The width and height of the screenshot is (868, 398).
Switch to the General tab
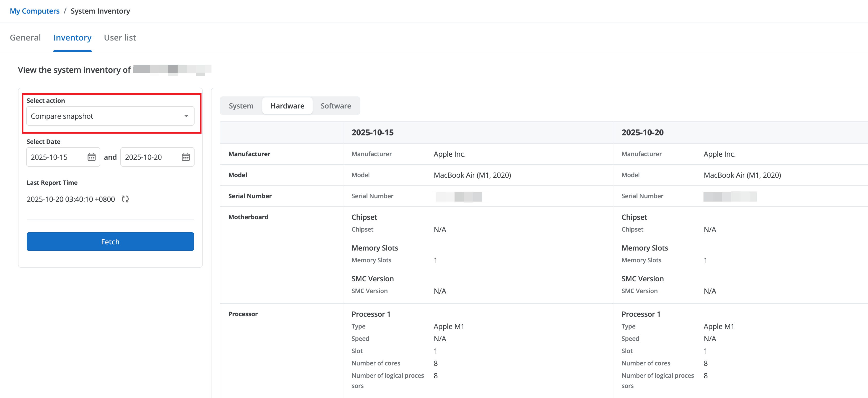[x=25, y=38]
